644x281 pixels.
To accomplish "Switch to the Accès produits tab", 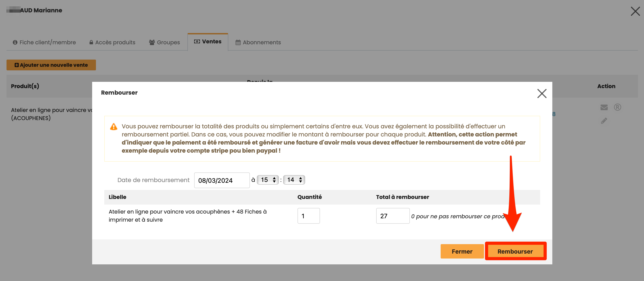I will 112,42.
